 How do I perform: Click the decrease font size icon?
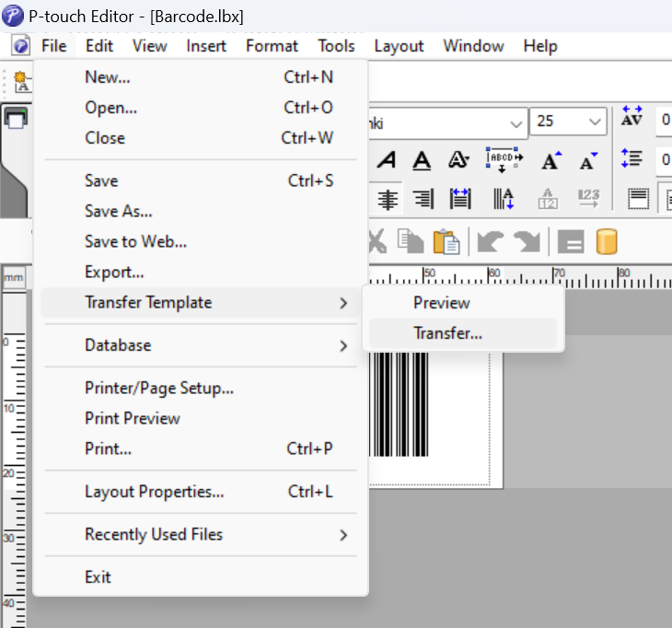[x=588, y=160]
